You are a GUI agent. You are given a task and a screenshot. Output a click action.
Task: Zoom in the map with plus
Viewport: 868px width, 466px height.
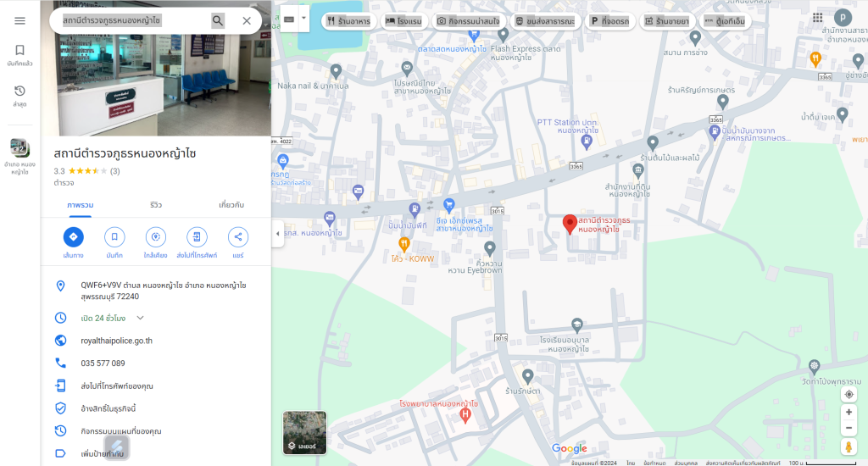pos(849,413)
